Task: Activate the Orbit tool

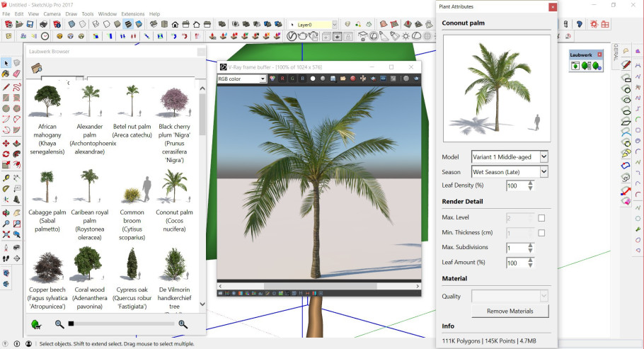Action: pos(6,213)
